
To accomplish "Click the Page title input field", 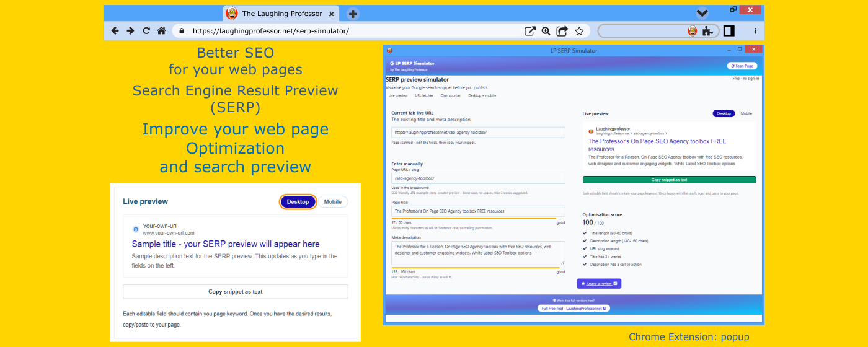I will 478,211.
